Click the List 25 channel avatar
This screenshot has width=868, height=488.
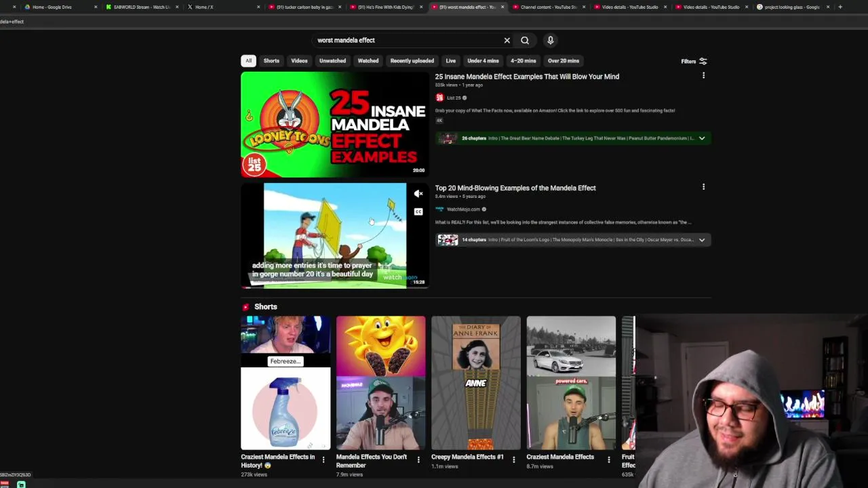(439, 98)
